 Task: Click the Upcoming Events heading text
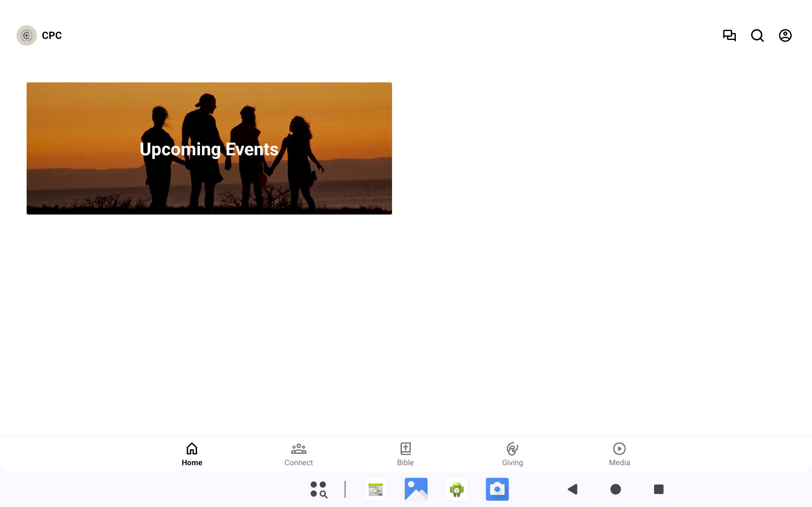(209, 149)
